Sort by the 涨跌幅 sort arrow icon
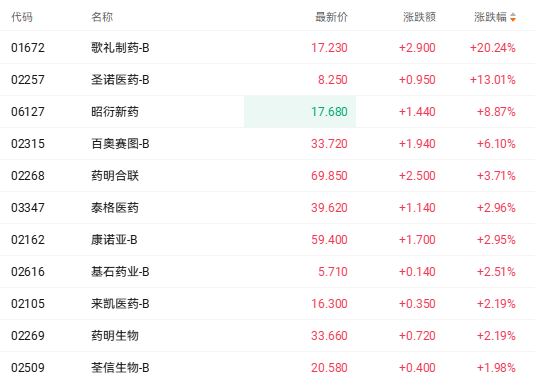The height and width of the screenshot is (380, 535). [x=513, y=17]
